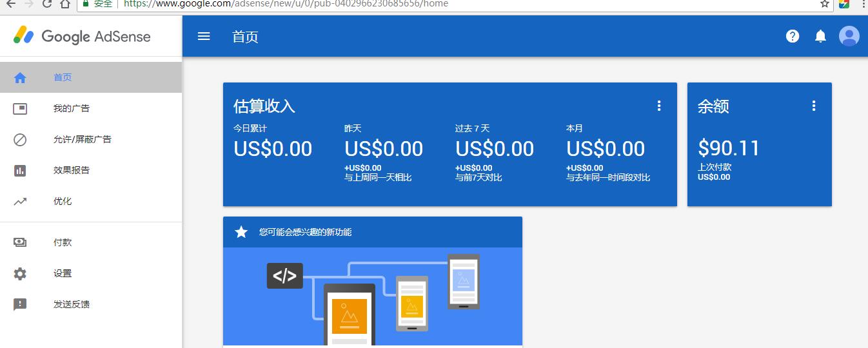Click the browser address bar URL
Screen dimensions: 868x348
click(x=286, y=4)
